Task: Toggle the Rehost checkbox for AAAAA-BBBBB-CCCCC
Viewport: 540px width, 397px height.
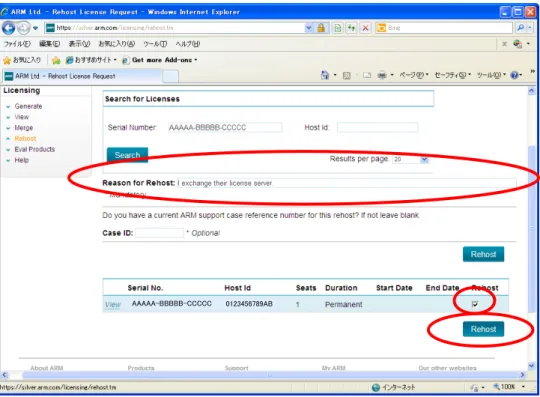Action: (475, 304)
